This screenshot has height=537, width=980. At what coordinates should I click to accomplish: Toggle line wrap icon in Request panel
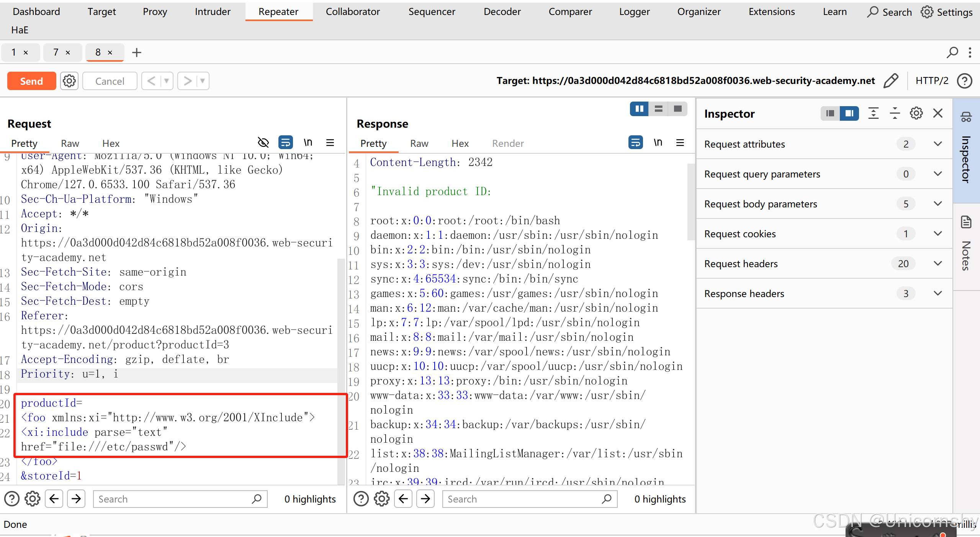point(285,143)
